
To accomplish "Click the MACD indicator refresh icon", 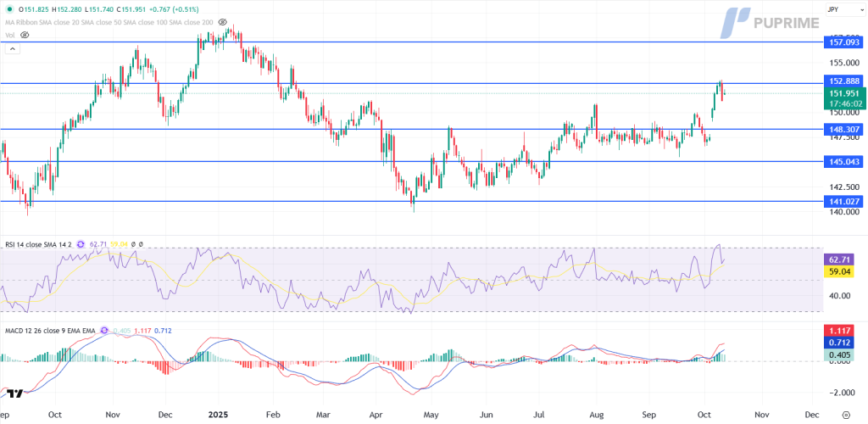I will [x=104, y=330].
